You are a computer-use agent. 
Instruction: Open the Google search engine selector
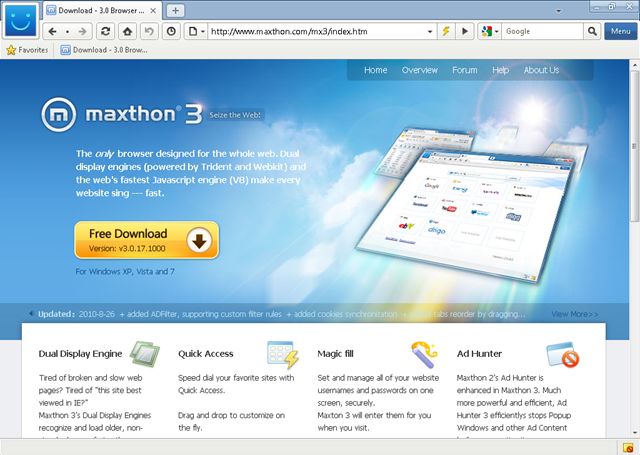pos(490,31)
